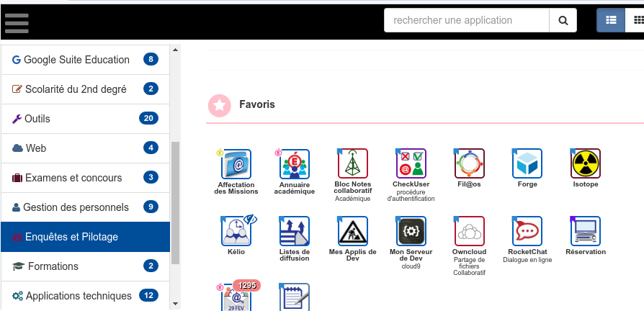Open Owncloud file sharing app
The image size is (644, 311).
pos(469,231)
